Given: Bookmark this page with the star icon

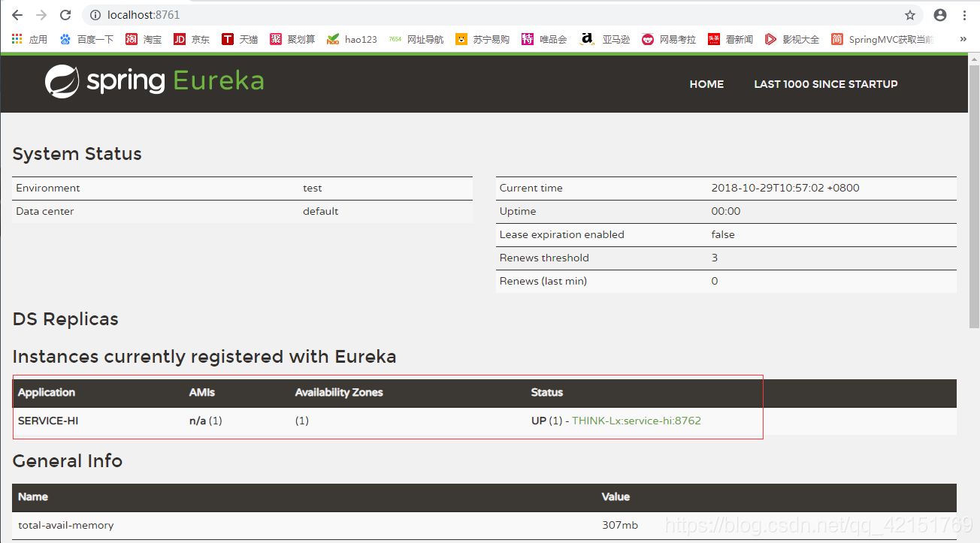Looking at the screenshot, I should [910, 15].
